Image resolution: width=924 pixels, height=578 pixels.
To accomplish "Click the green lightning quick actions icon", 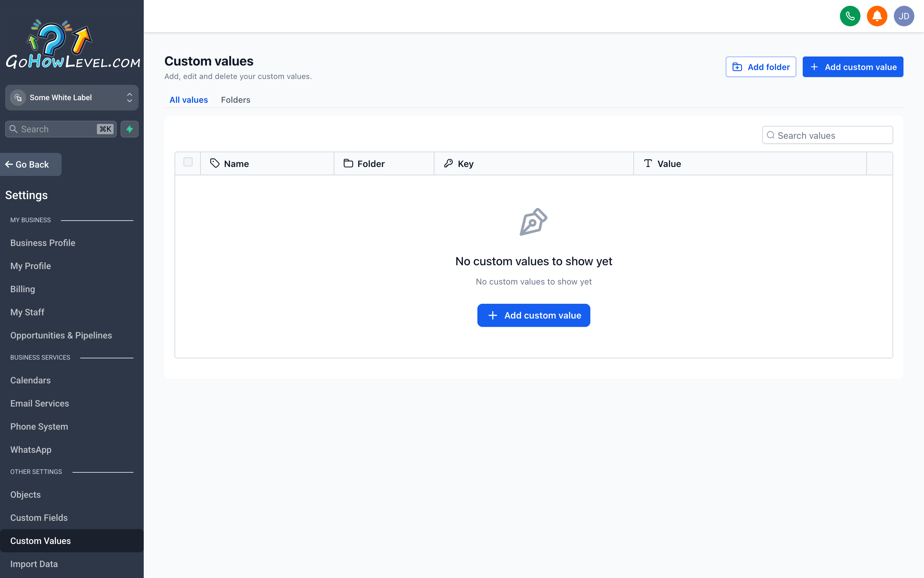I will pyautogui.click(x=129, y=129).
